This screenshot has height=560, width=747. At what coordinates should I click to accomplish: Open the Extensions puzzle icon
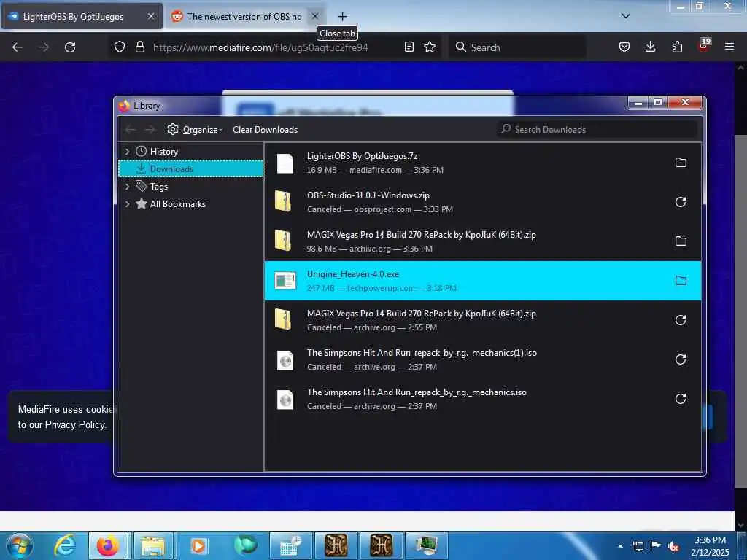(x=677, y=47)
